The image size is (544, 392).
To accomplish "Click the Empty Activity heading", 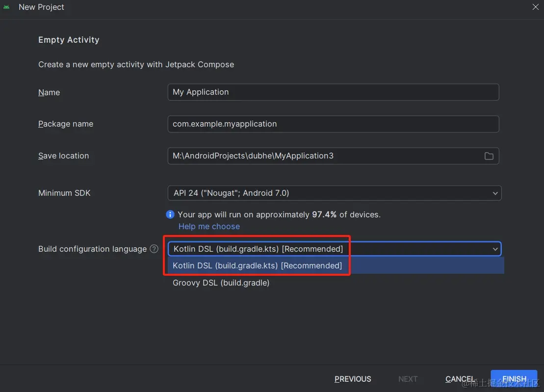I will (69, 40).
